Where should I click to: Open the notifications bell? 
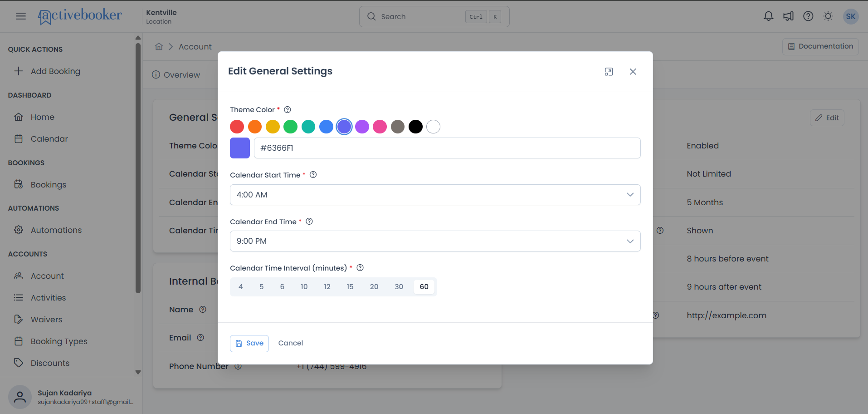768,16
